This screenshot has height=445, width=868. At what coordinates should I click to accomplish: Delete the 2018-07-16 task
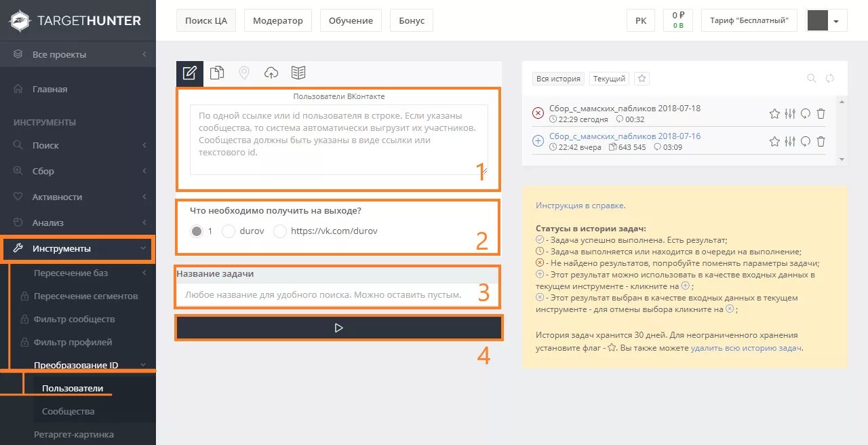point(821,141)
